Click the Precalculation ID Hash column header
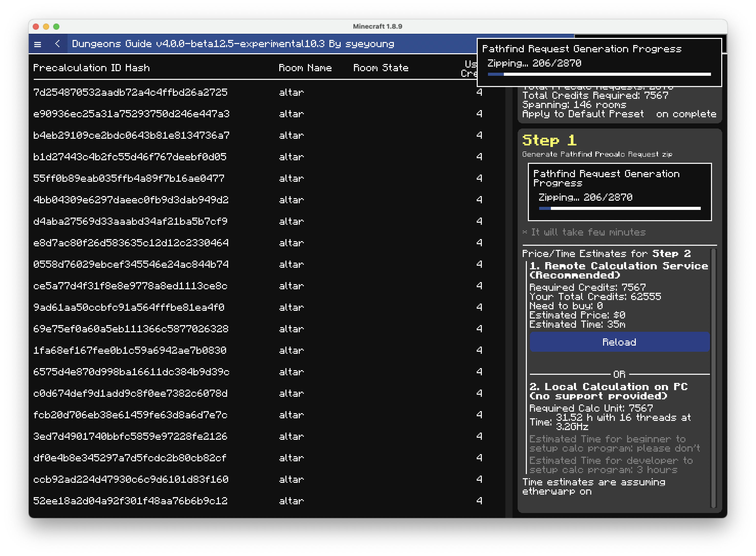The height and width of the screenshot is (556, 756). click(91, 68)
